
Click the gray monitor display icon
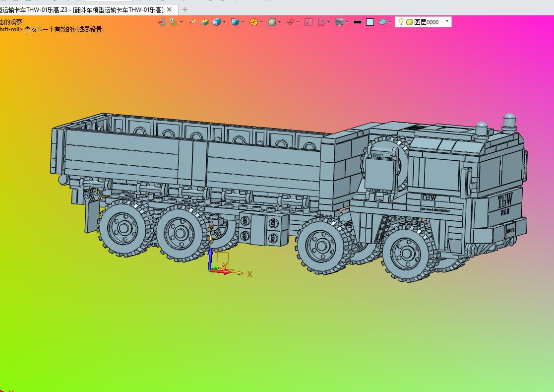tap(339, 22)
